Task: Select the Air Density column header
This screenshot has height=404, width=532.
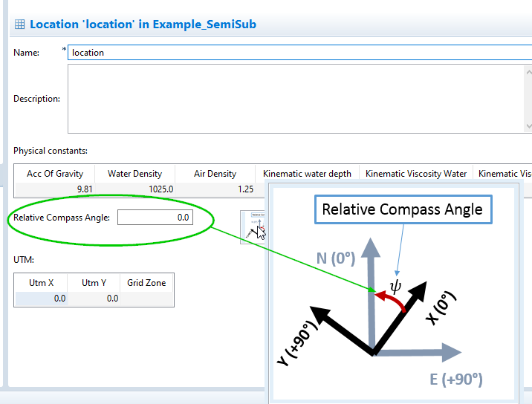Action: coord(215,174)
